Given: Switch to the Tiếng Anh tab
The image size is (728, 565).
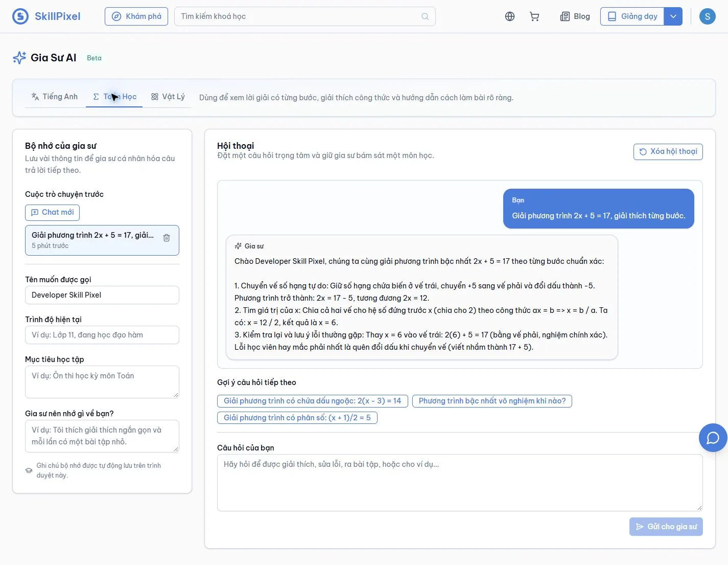Looking at the screenshot, I should pyautogui.click(x=55, y=97).
